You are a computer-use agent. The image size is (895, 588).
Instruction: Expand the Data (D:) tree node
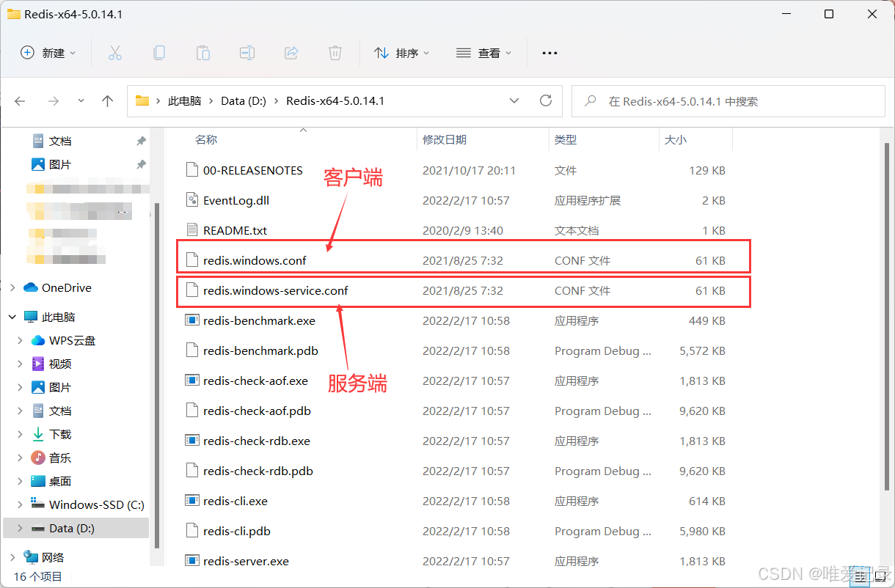pos(20,528)
